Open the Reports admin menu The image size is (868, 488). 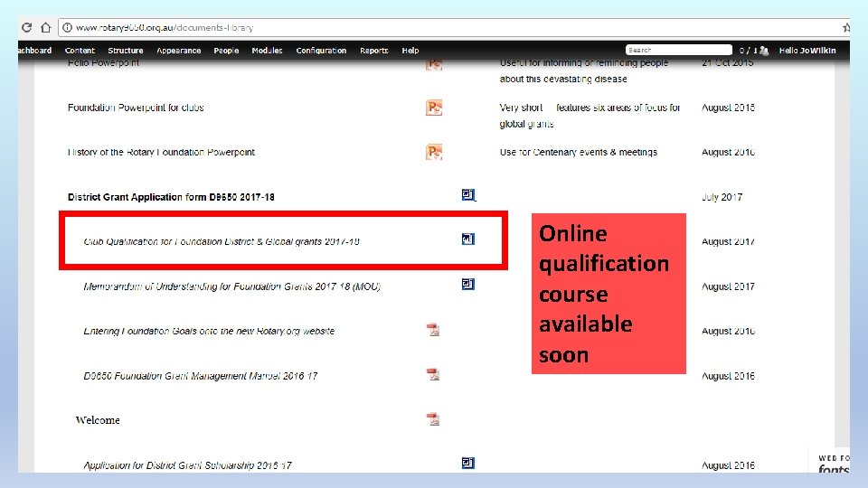click(x=374, y=51)
